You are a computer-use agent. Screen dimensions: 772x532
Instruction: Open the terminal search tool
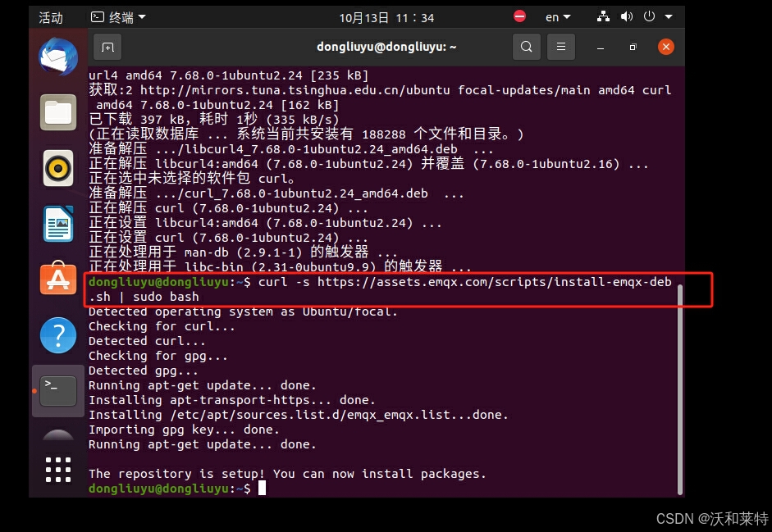pos(527,47)
